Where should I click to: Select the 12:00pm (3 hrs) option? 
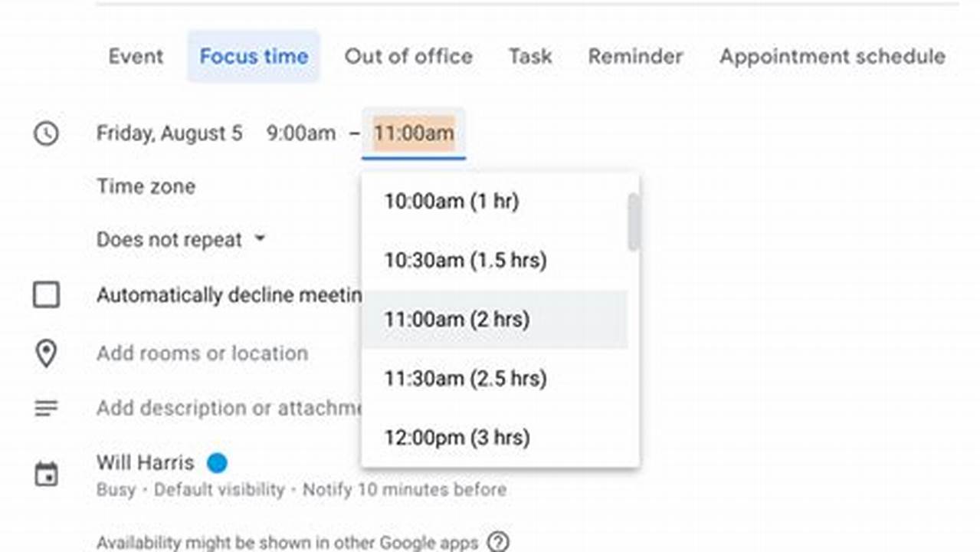[x=457, y=437]
